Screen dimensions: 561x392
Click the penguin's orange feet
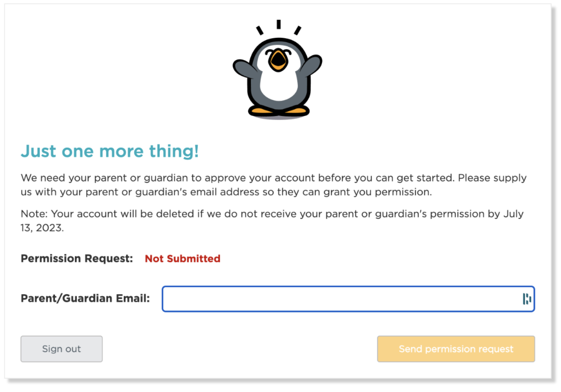[x=279, y=111]
